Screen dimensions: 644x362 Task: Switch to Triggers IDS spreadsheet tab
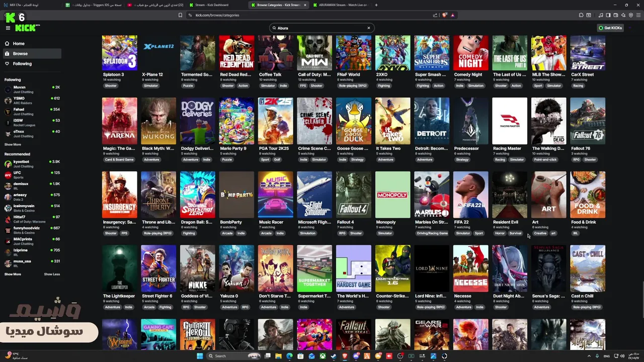coord(94,5)
